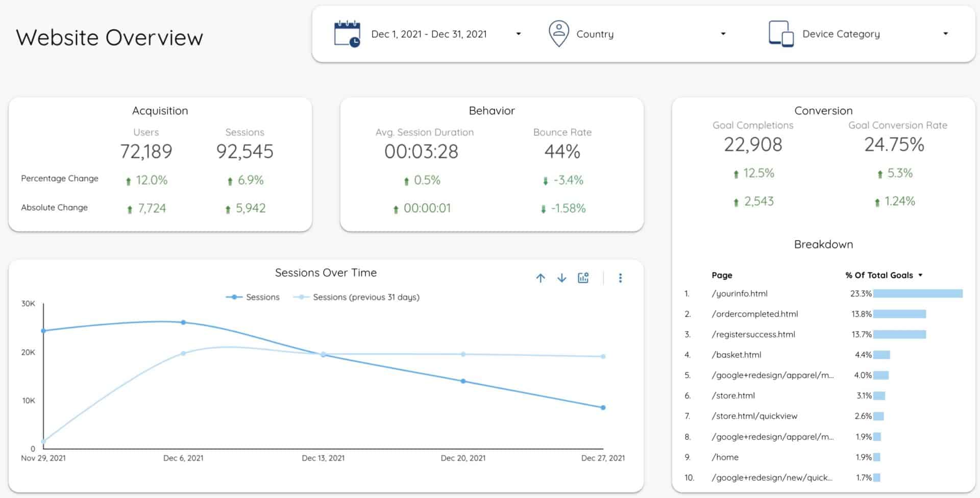Open the three-dot menu on Sessions Over Time
This screenshot has width=980, height=498.
621,278
